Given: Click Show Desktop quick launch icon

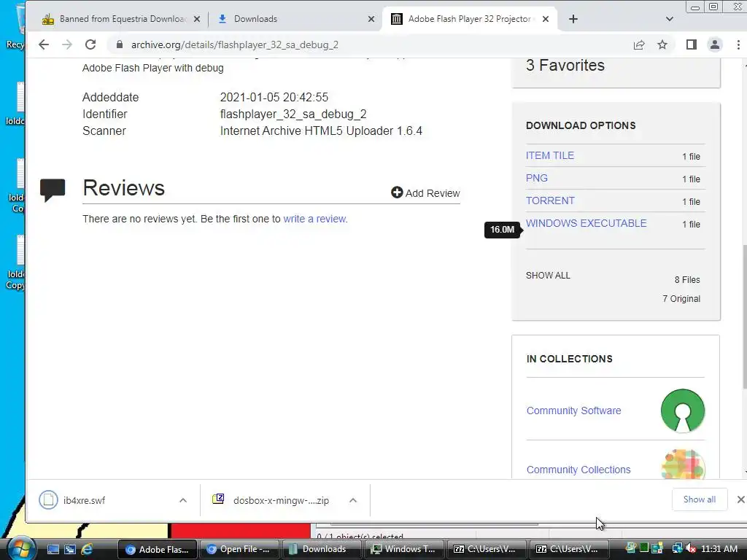Looking at the screenshot, I should (x=53, y=550).
